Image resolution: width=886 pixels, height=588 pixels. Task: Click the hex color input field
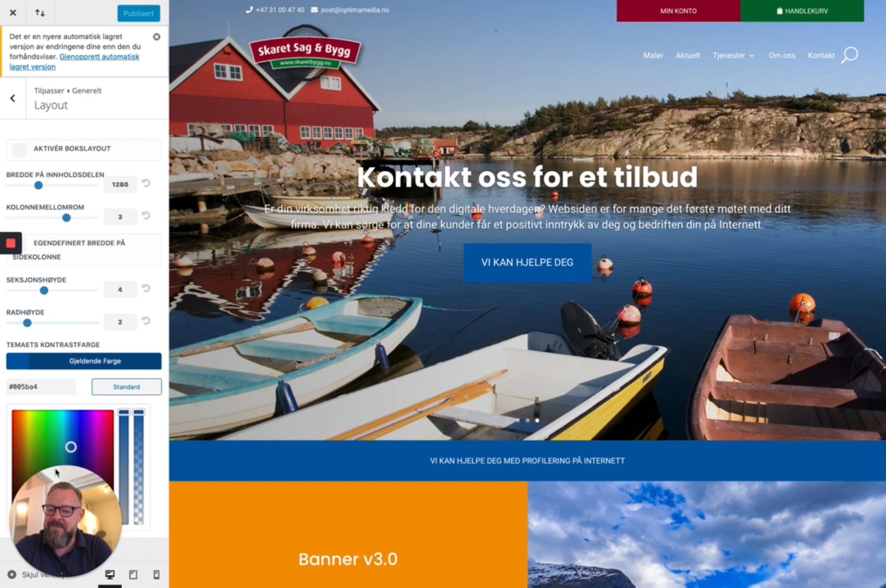(41, 387)
